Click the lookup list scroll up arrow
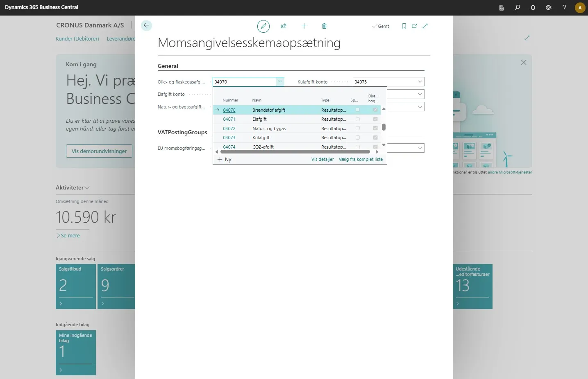Image resolution: width=588 pixels, height=379 pixels. click(x=384, y=109)
